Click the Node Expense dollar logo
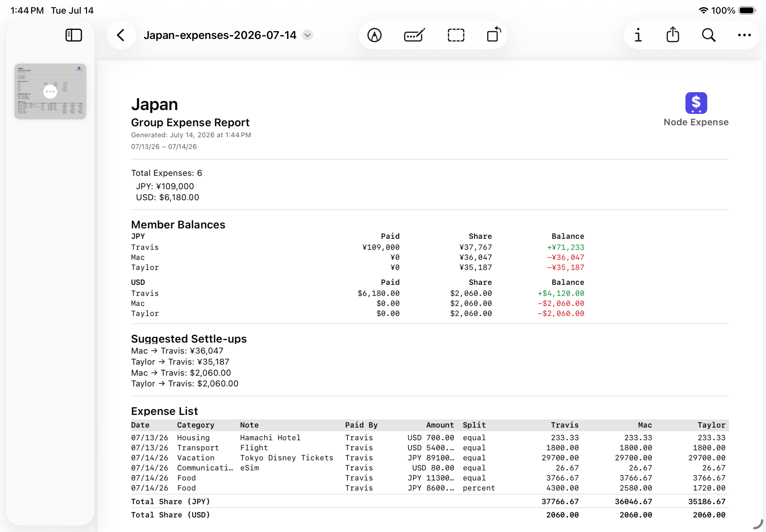 (696, 103)
